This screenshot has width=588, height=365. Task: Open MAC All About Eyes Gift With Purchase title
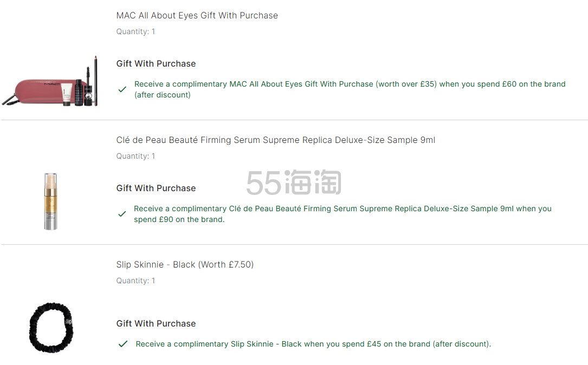[197, 16]
